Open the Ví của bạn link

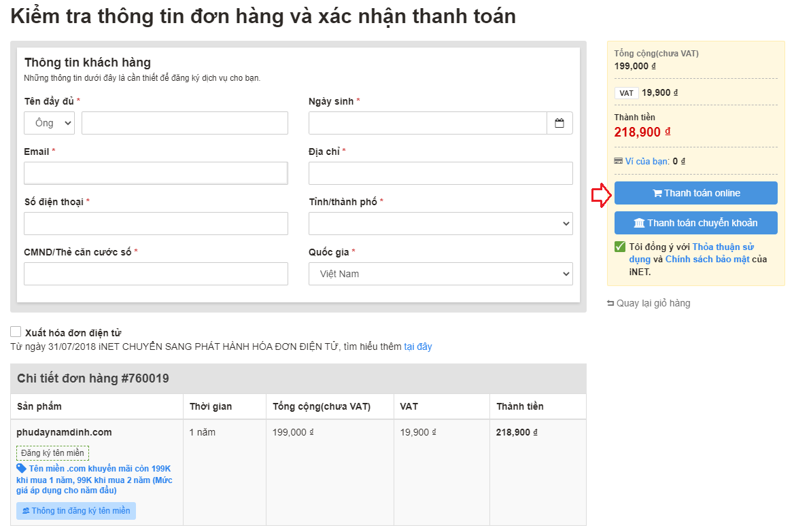coord(647,161)
